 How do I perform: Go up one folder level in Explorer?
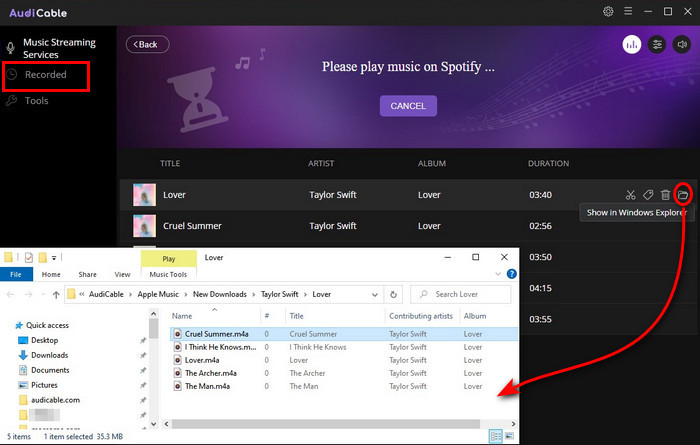(x=56, y=295)
